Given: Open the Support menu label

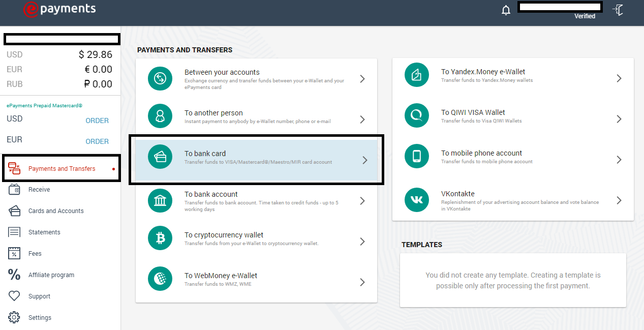Looking at the screenshot, I should click(x=39, y=296).
